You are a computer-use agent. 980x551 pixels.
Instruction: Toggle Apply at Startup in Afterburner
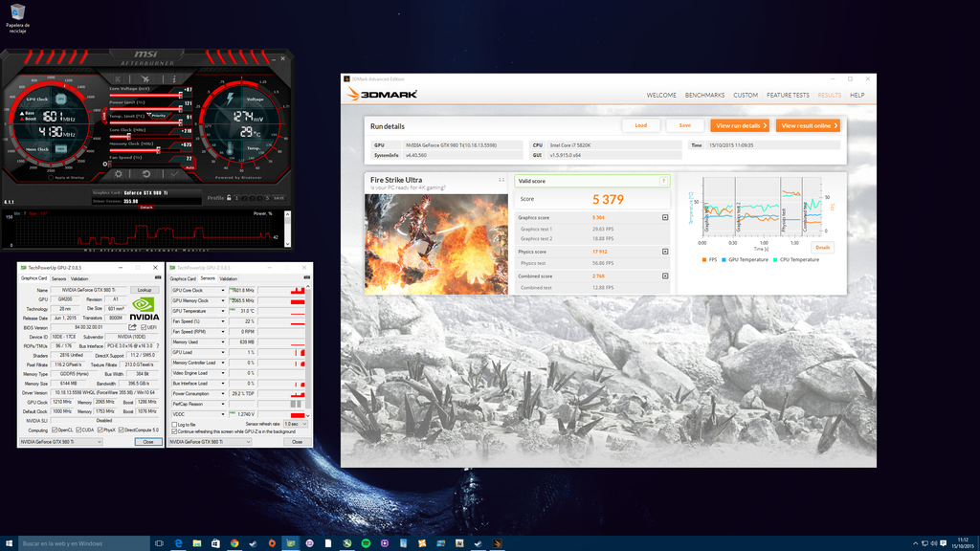(x=52, y=177)
